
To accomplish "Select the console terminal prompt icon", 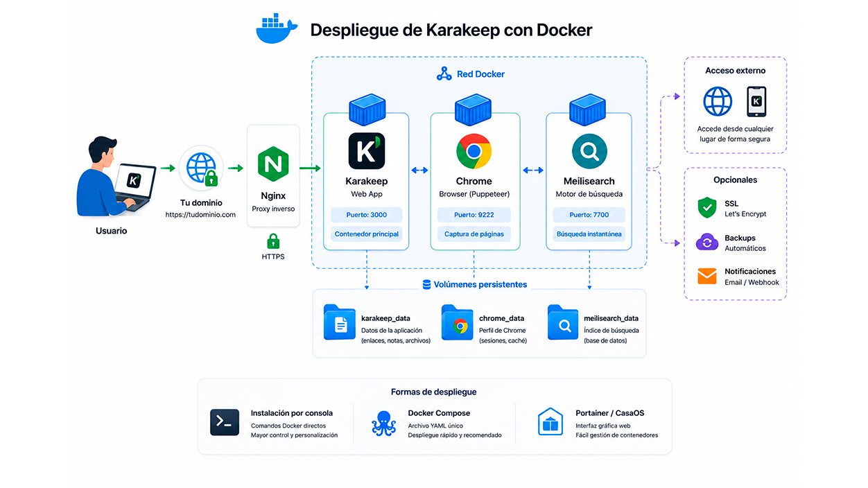I will [225, 422].
